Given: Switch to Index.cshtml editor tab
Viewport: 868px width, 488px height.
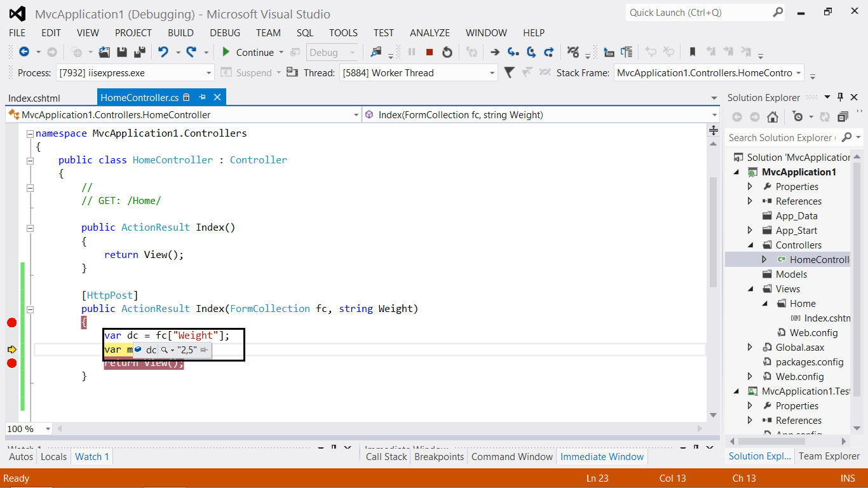Looking at the screenshot, I should point(34,98).
